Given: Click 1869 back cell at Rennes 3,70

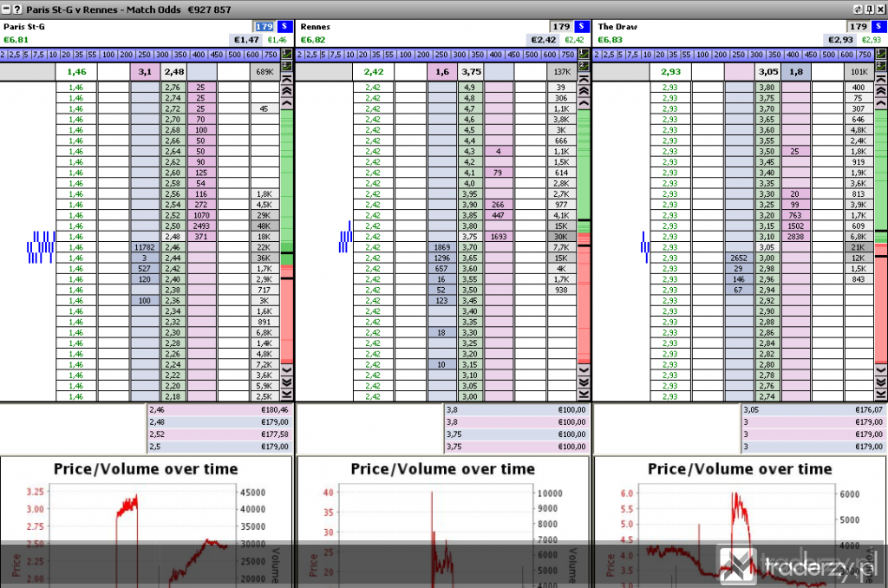Looking at the screenshot, I should click(x=441, y=247).
